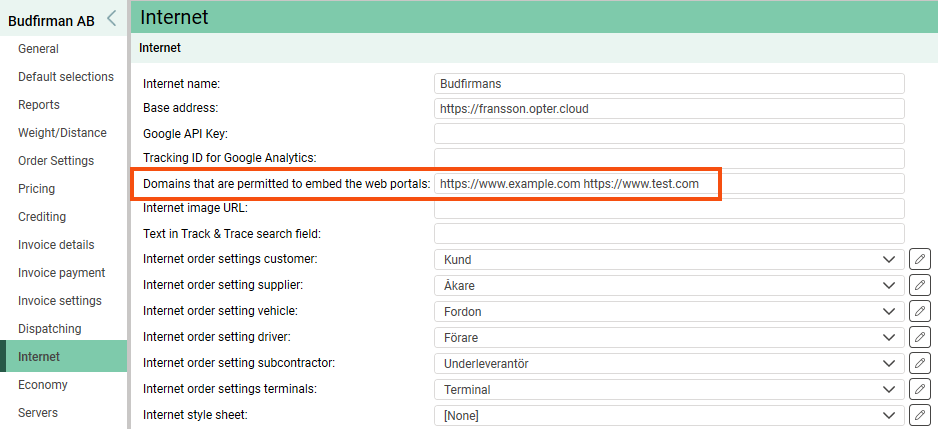This screenshot has height=429, width=938.
Task: Click the Base address text field
Action: pos(669,108)
